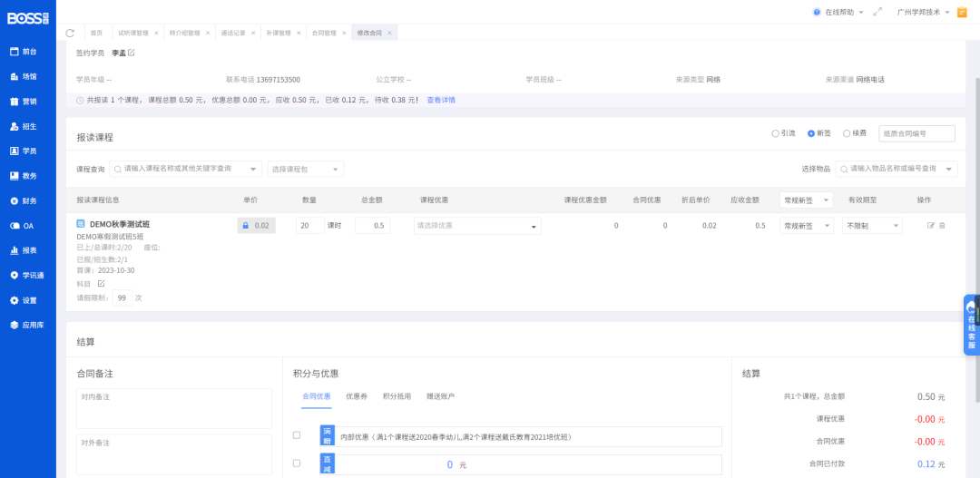Open the 财务 finance sidebar module
980x478 pixels.
click(29, 200)
